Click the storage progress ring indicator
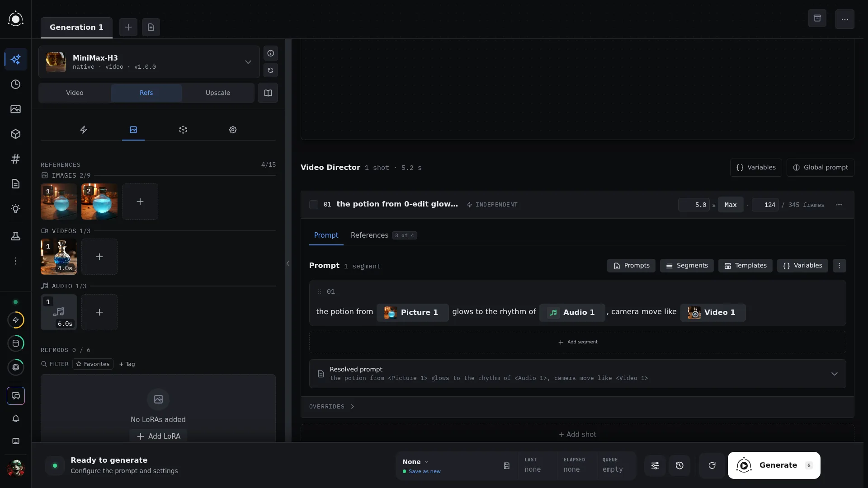Image resolution: width=868 pixels, height=488 pixels. pos(15,343)
